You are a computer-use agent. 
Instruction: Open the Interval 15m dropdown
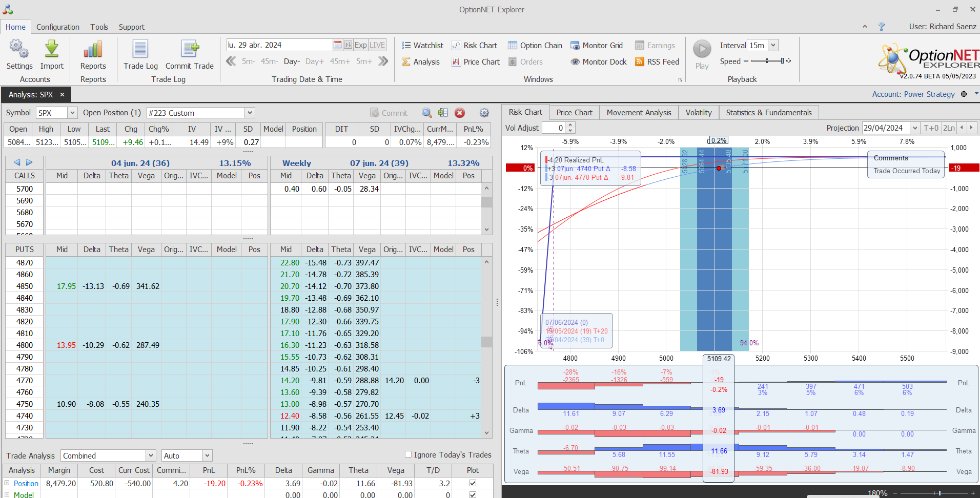[x=773, y=46]
